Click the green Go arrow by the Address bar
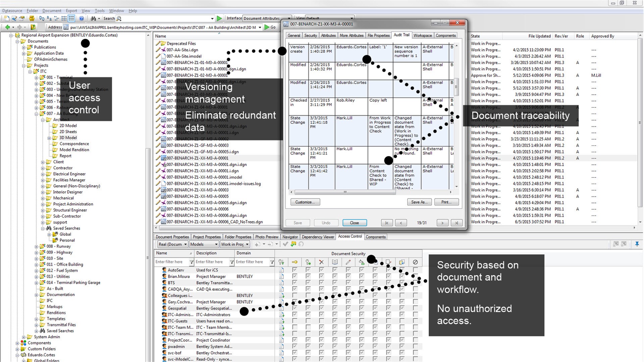 [267, 27]
